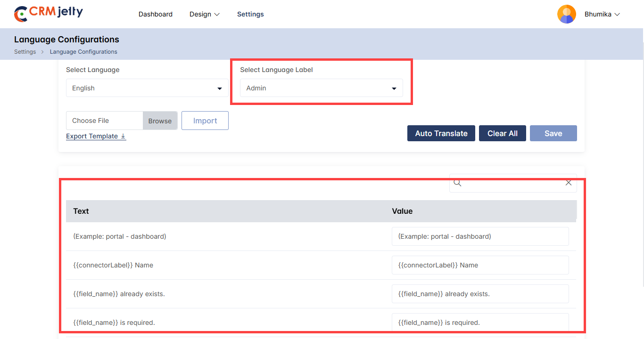Open the Select Language Label dropdown

321,88
